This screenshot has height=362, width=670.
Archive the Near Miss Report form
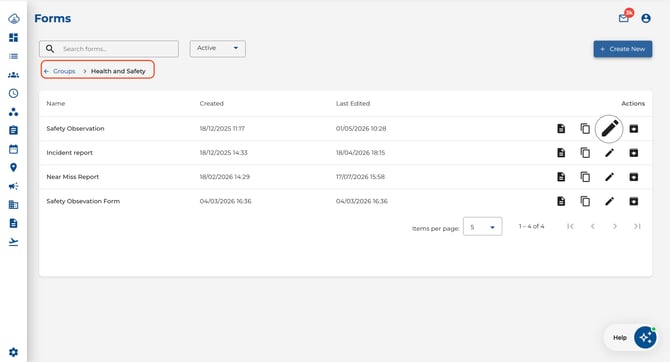pos(634,177)
